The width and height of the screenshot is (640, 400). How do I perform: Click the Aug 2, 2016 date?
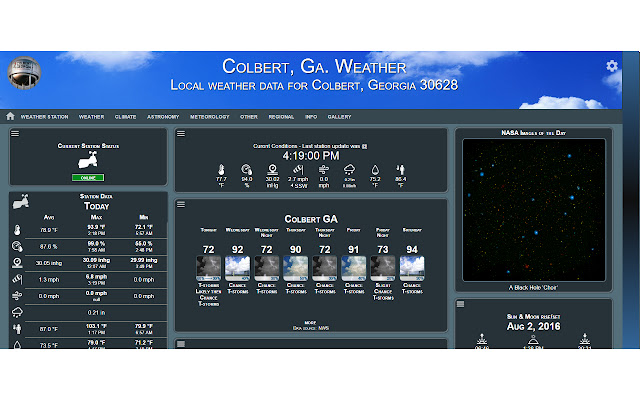(x=533, y=326)
